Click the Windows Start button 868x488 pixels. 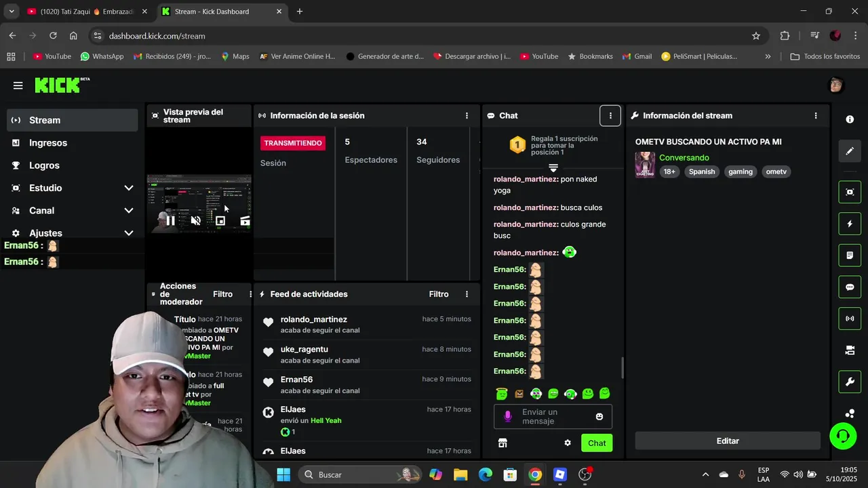coord(283,474)
